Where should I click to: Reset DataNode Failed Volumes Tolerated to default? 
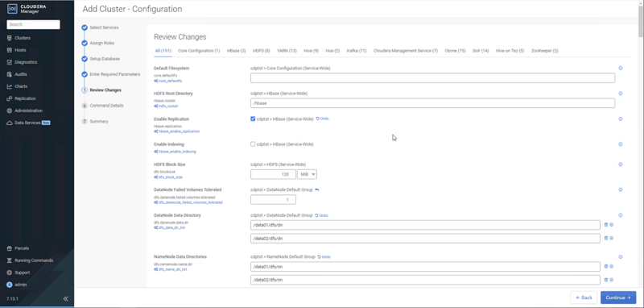coord(316,189)
